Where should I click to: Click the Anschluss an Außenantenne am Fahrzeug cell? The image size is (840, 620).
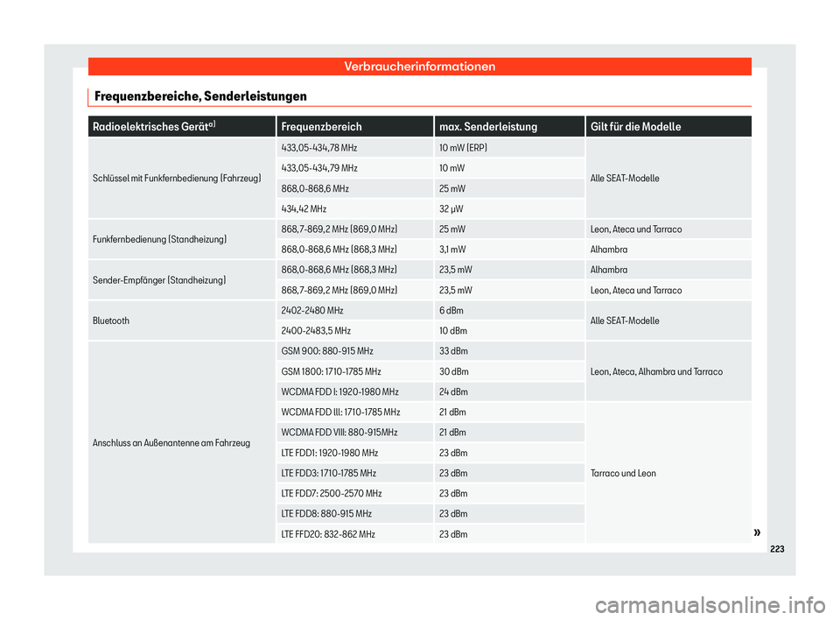[x=182, y=443]
